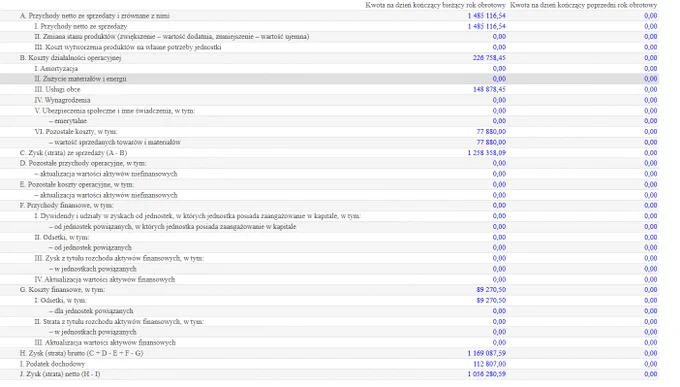Click current-year '0,00' value for Amortyzacja
The height and width of the screenshot is (387, 680).
499,69
